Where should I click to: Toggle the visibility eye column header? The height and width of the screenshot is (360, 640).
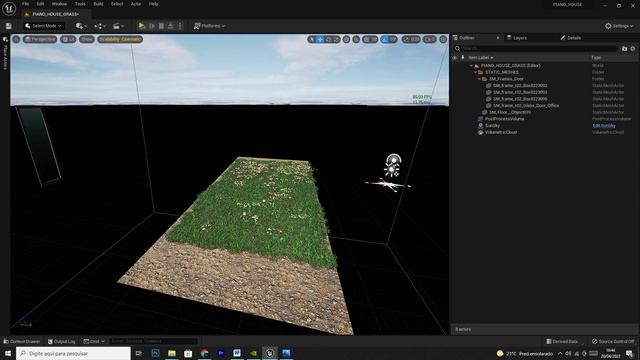click(x=455, y=58)
